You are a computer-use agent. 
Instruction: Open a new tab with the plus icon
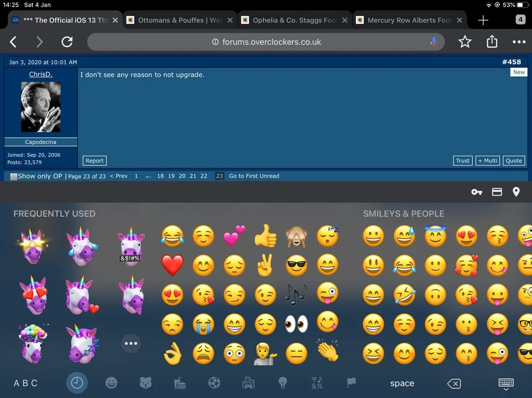tap(483, 20)
